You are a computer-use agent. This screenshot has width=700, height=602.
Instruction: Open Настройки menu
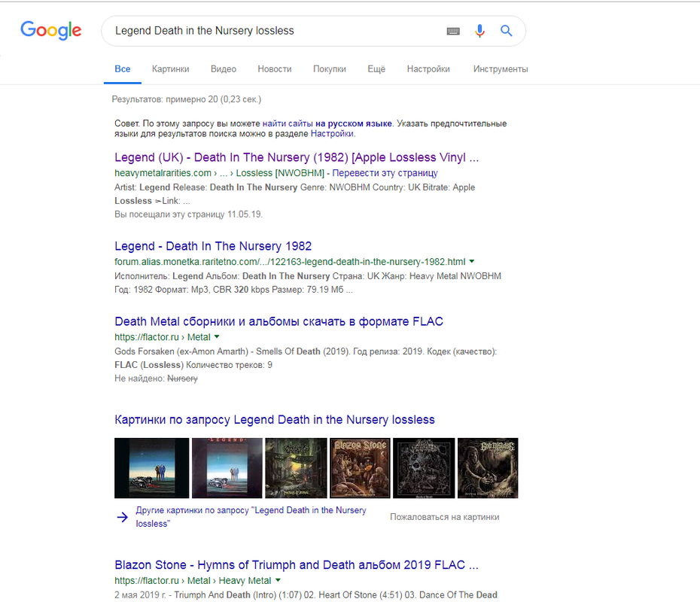[x=428, y=69]
